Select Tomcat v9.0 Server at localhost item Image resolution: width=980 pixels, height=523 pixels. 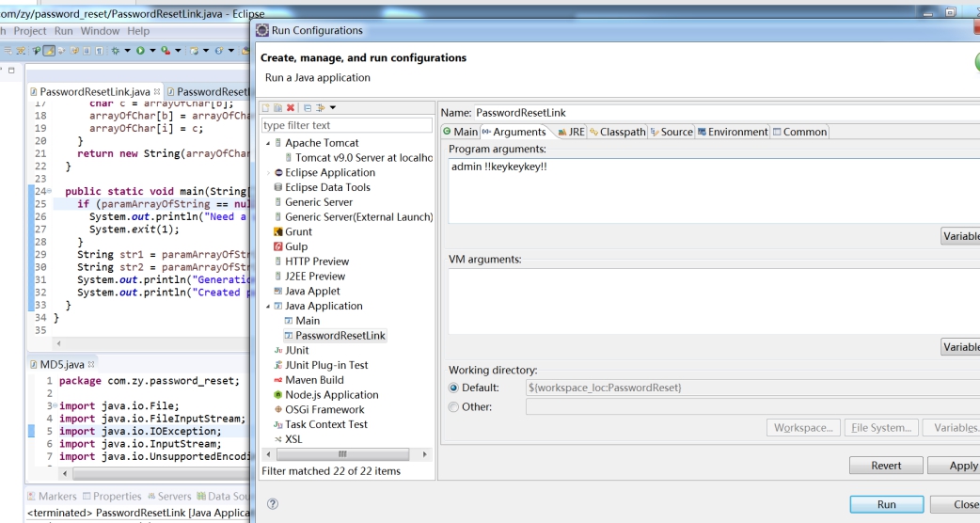tap(364, 157)
